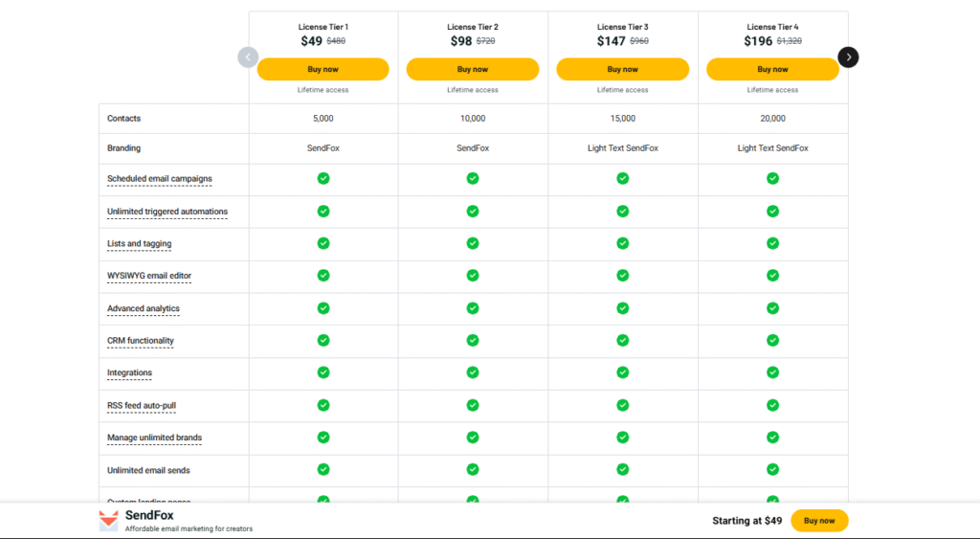The height and width of the screenshot is (539, 980).
Task: Click the Unlimited email sends label
Action: [148, 470]
